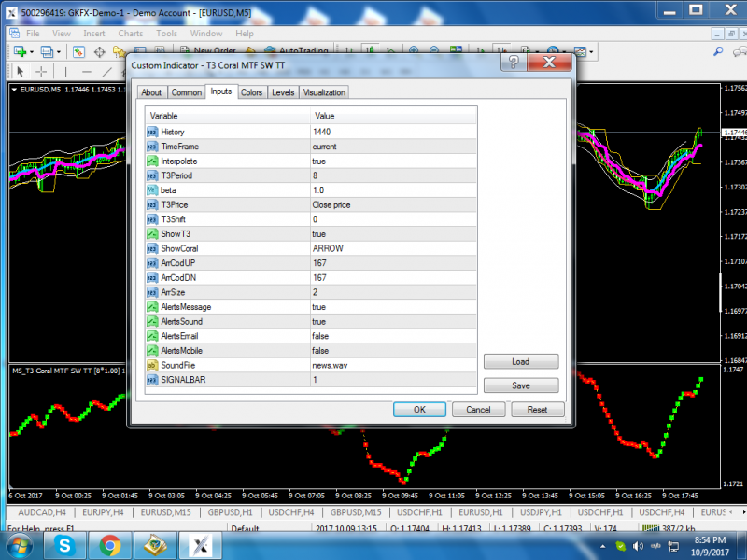The width and height of the screenshot is (747, 560).
Task: Open the New Chart toolbar icon
Action: (x=20, y=51)
